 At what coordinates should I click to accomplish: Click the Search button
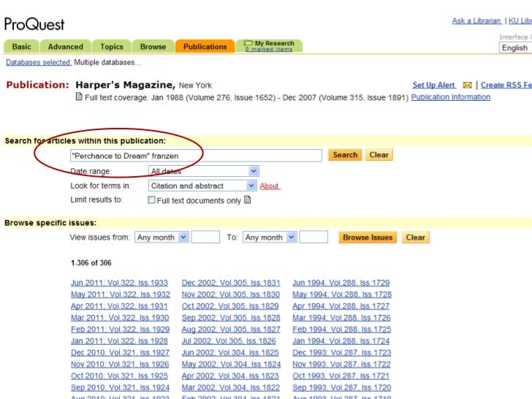pyautogui.click(x=345, y=155)
